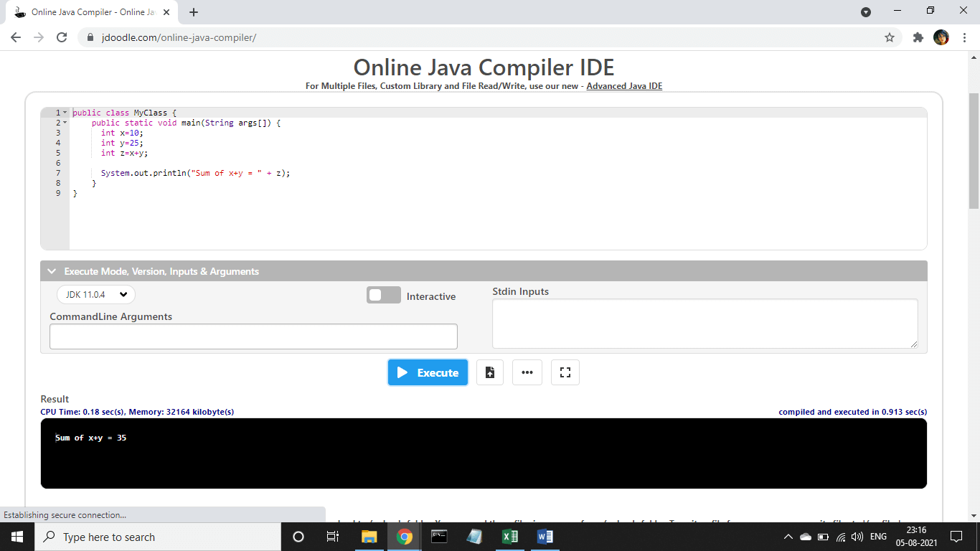Click the upload file icon button

coord(490,372)
